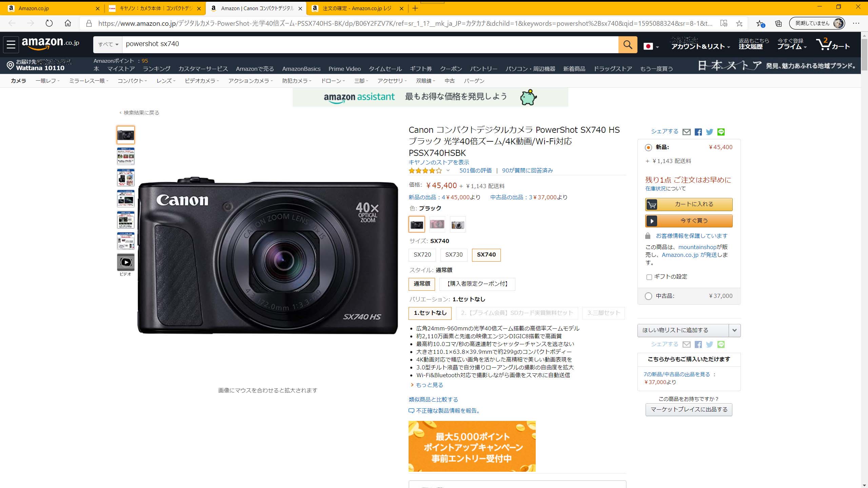Open a new browser tab

tap(415, 8)
